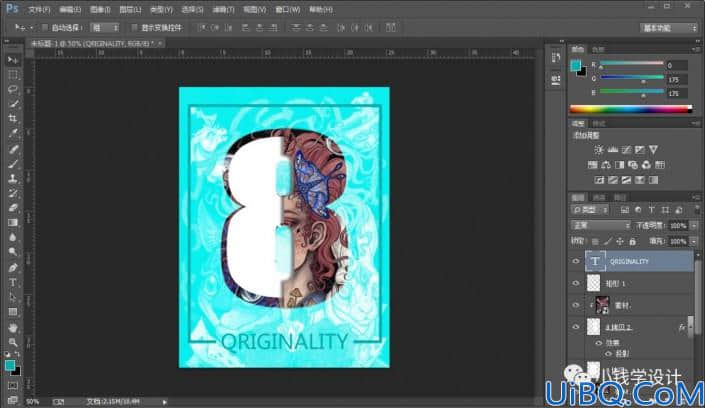Open the 填充 fill slider arrow
This screenshot has height=408, width=705.
click(x=694, y=242)
